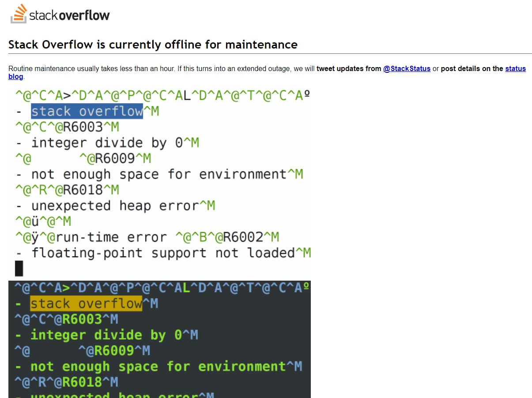Open the status blog link
This screenshot has width=532, height=398.
pyautogui.click(x=267, y=72)
